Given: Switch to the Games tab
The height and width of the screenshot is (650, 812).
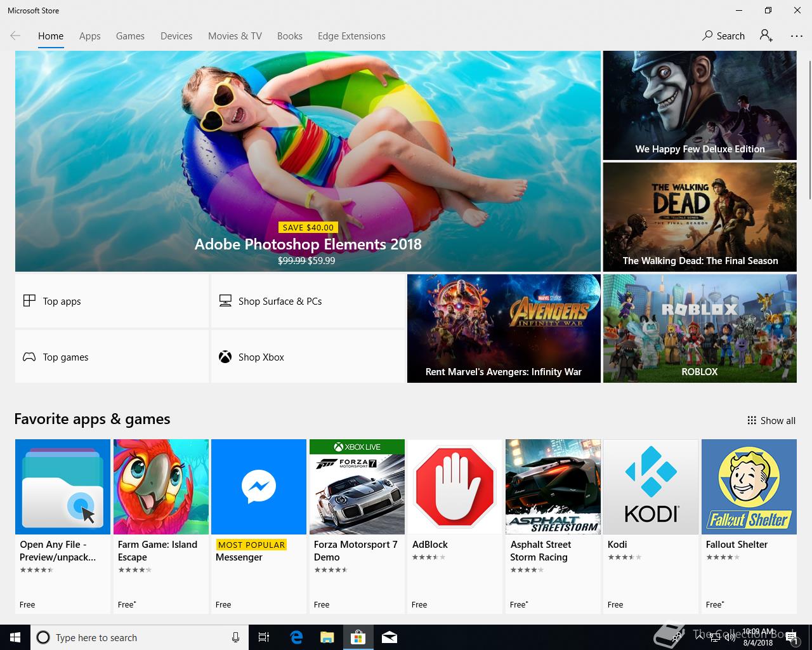Looking at the screenshot, I should (x=130, y=36).
